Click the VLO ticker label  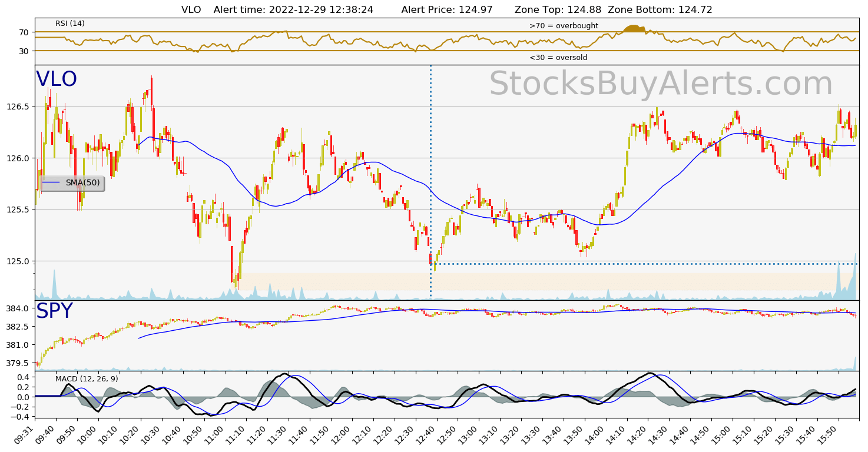click(x=57, y=79)
